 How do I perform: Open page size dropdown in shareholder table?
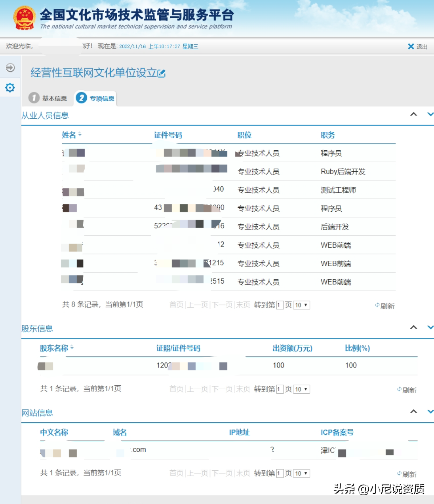[x=301, y=389]
